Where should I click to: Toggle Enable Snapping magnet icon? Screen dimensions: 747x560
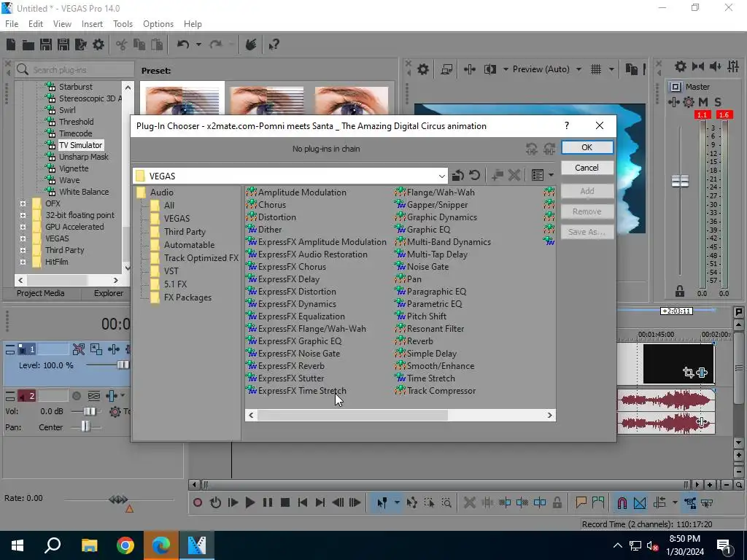click(x=622, y=503)
